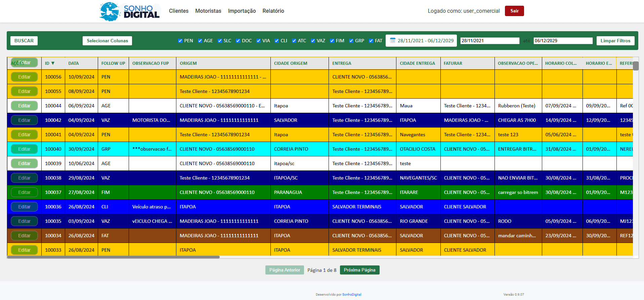Toggle the PEN status checkbox
Image resolution: width=644 pixels, height=300 pixels.
pos(180,41)
